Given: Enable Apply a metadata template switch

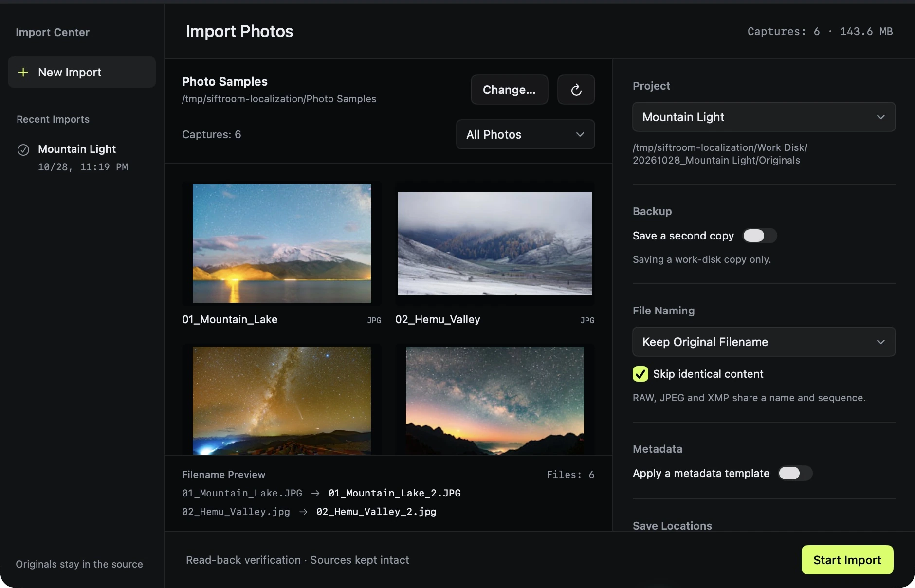Looking at the screenshot, I should (x=795, y=473).
